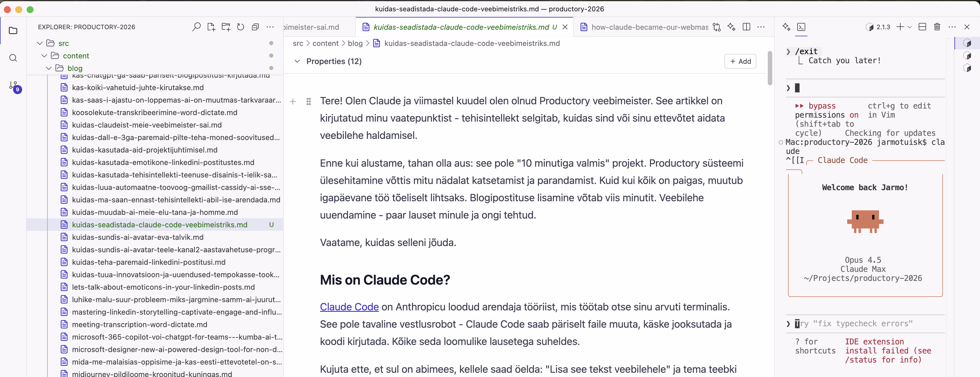Screen dimensions: 980x377
Task: Click the terminal icon in panel header
Action: click(x=801, y=27)
